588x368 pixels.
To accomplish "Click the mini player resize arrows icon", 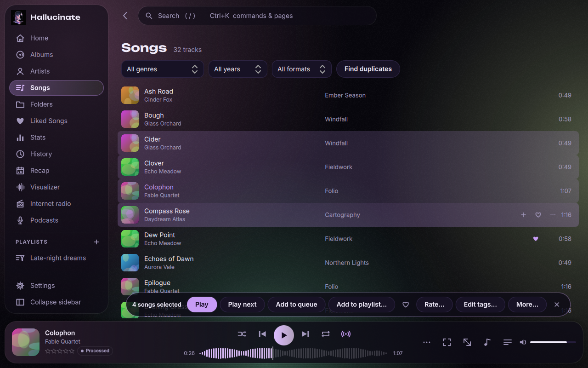I will (467, 342).
